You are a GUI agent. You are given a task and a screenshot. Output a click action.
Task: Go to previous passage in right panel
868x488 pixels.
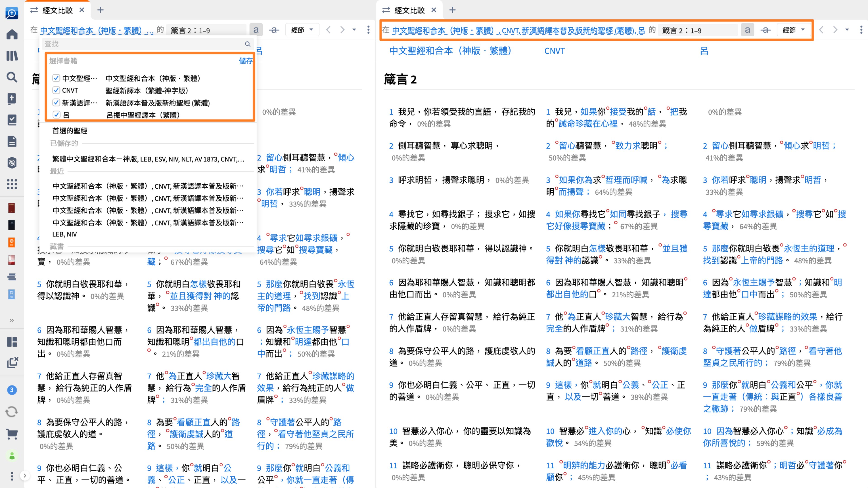821,30
